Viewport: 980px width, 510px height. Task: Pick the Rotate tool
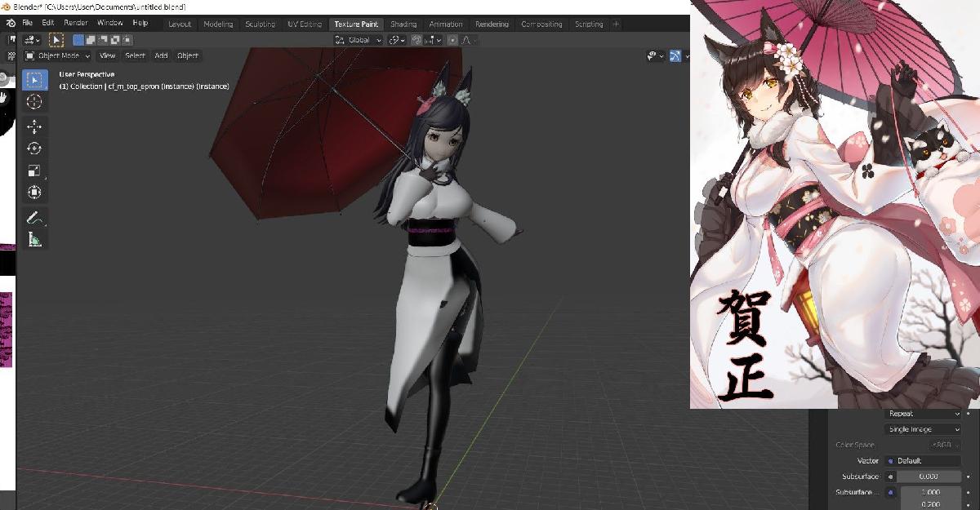pos(34,149)
